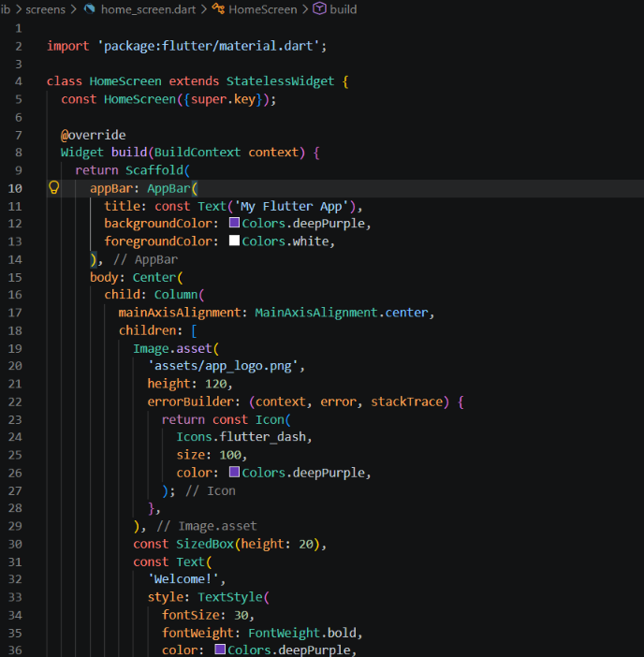Image resolution: width=644 pixels, height=657 pixels.
Task: Click line number 22 in gutter
Action: point(15,401)
